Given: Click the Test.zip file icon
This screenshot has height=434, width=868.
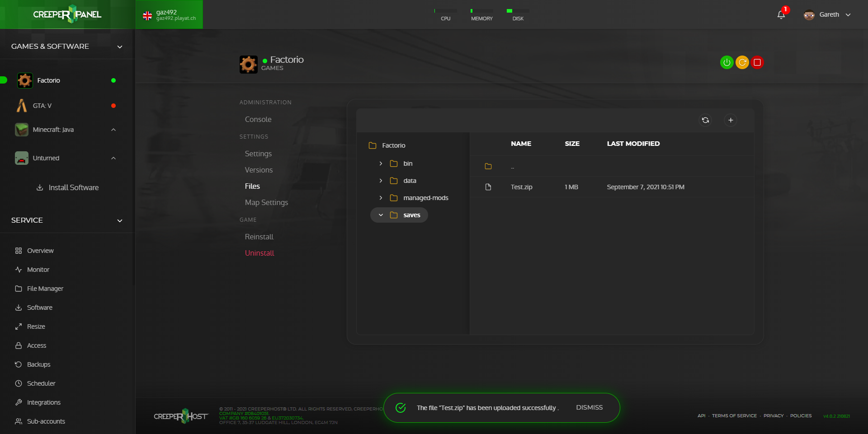Looking at the screenshot, I should (488, 187).
